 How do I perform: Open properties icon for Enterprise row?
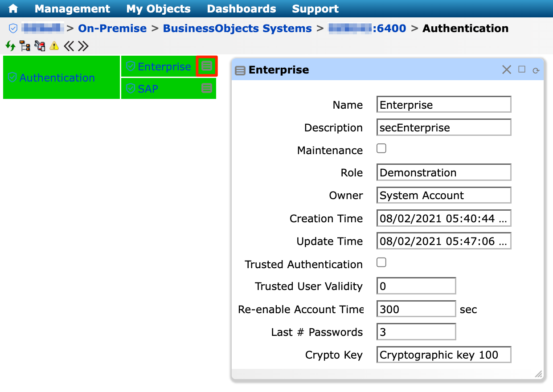pyautogui.click(x=206, y=66)
